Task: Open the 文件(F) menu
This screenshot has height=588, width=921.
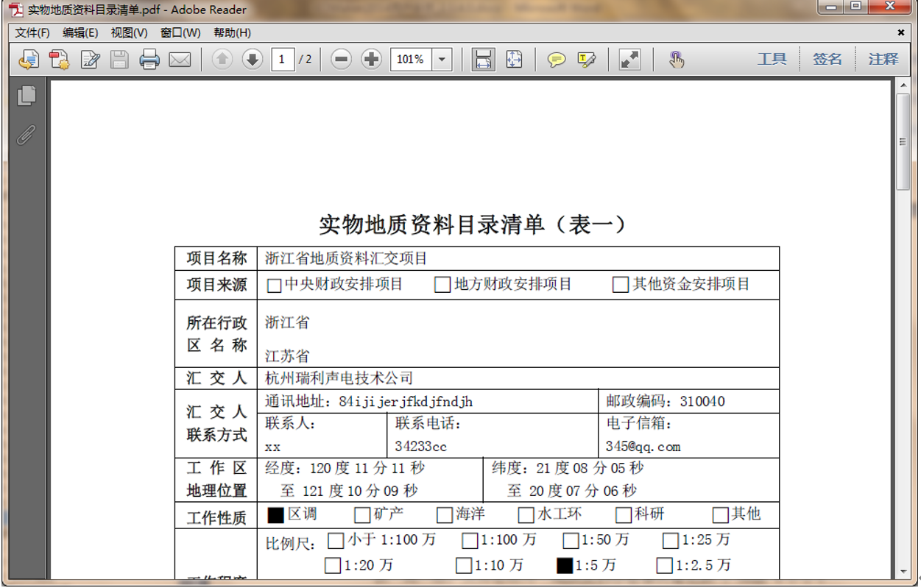Action: [x=32, y=32]
